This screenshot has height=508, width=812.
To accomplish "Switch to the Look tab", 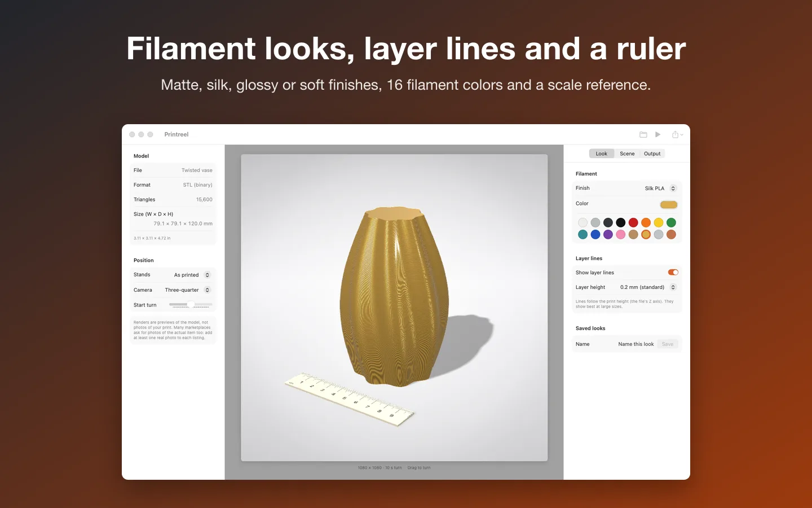I will tap(602, 154).
